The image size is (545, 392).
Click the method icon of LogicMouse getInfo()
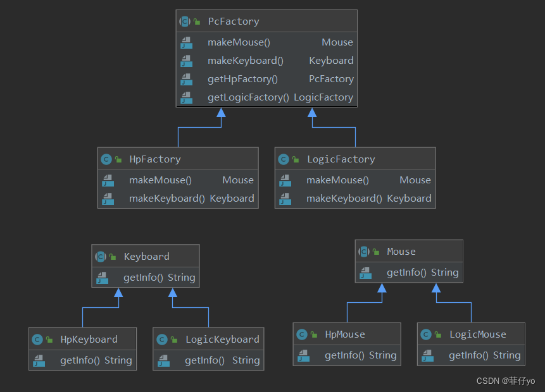click(x=428, y=355)
